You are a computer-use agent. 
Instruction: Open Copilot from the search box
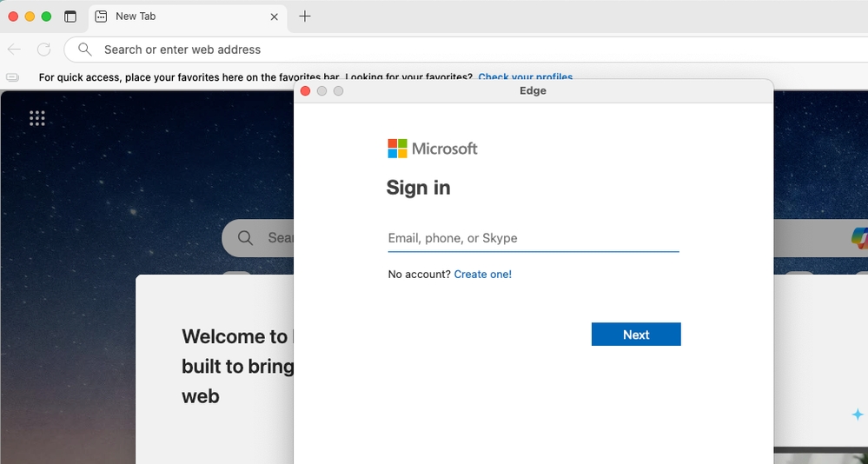point(858,237)
